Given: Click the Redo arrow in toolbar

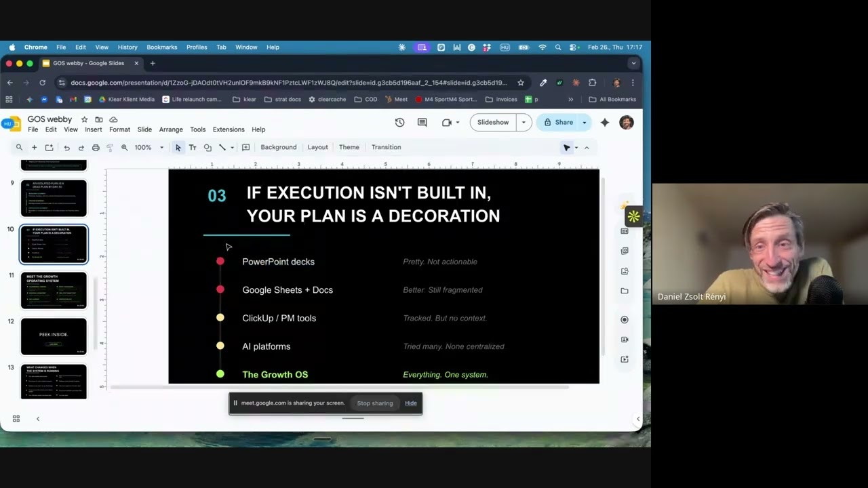Looking at the screenshot, I should pos(81,147).
